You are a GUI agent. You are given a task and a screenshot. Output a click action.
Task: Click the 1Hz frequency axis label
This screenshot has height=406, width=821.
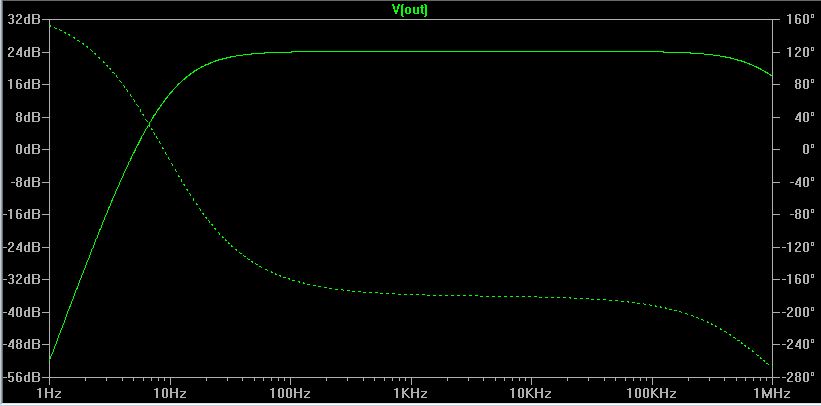pos(50,393)
